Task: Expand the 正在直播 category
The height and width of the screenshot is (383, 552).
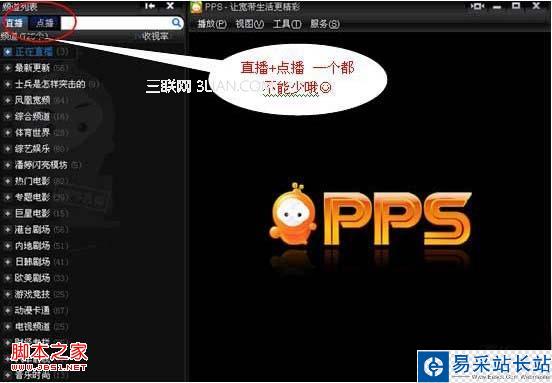Action: pos(7,52)
